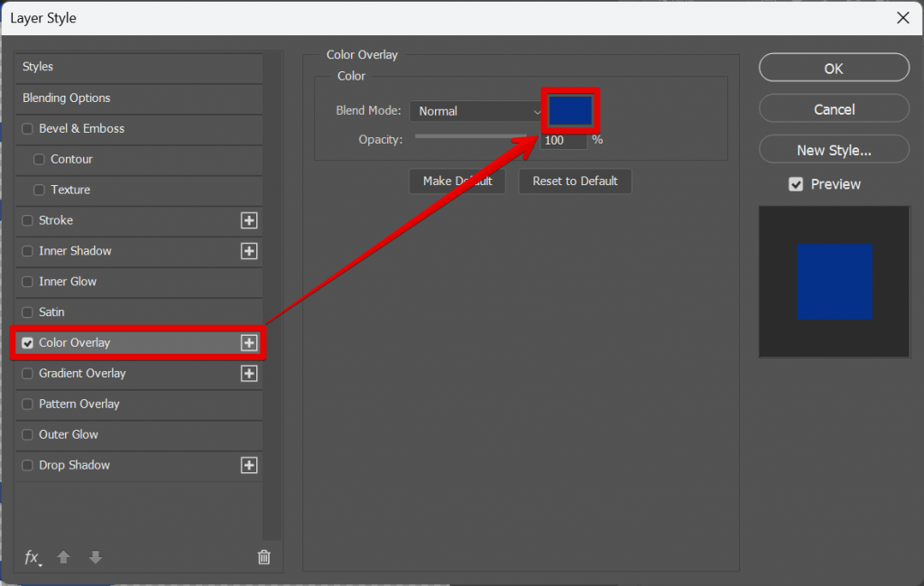This screenshot has height=586, width=924.
Task: Click the fx icon to add a new effect
Action: point(32,557)
